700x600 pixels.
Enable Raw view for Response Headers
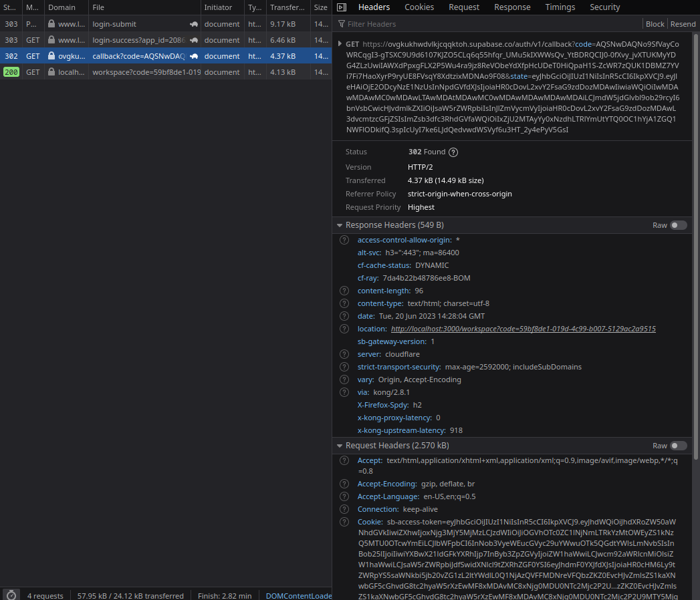tap(679, 225)
